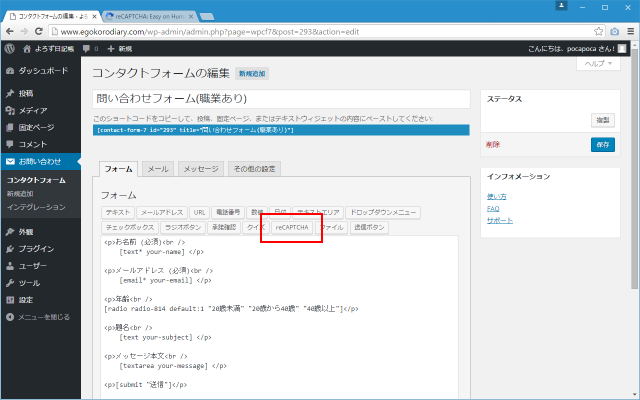This screenshot has width=640, height=400.
Task: Open the メディア media icon in sidebar
Action: coord(10,110)
